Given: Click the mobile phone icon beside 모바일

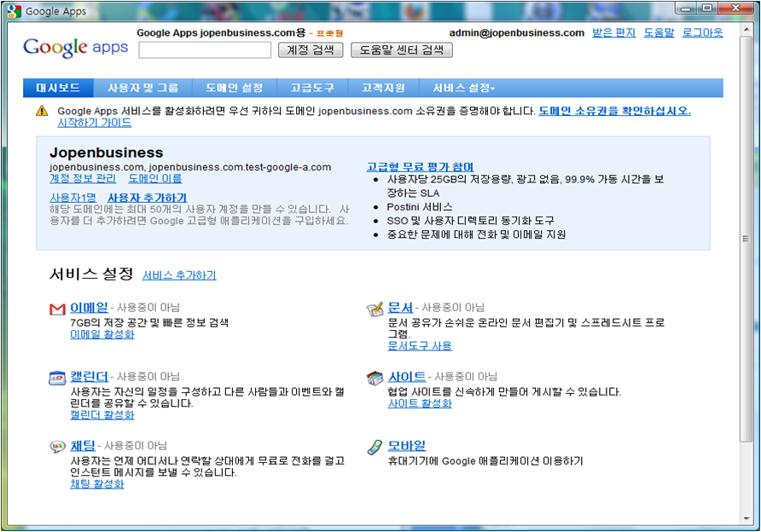Looking at the screenshot, I should tap(375, 447).
